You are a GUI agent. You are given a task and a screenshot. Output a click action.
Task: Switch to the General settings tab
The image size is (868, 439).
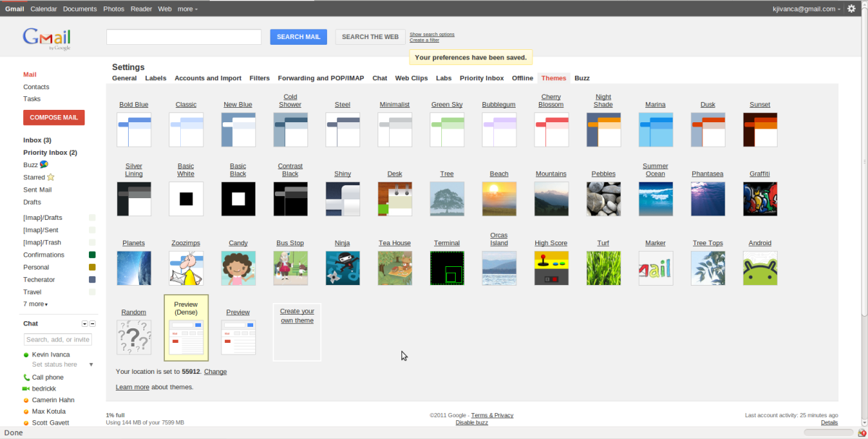point(124,78)
